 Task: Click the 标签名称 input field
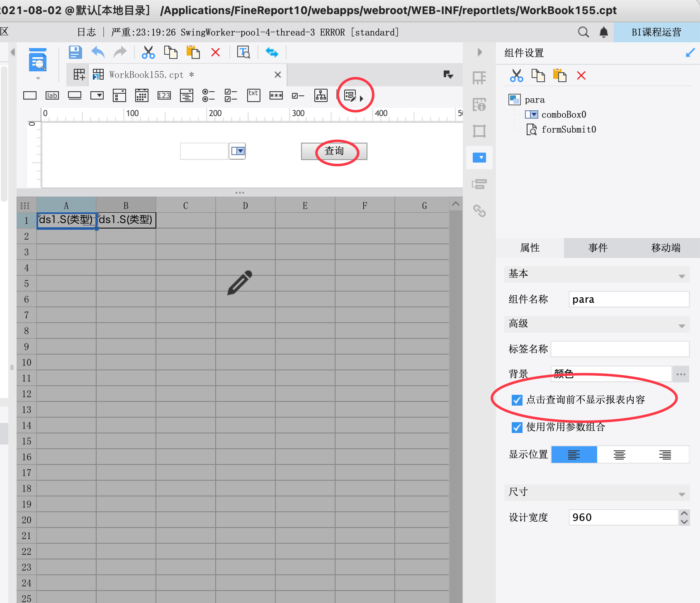point(620,349)
